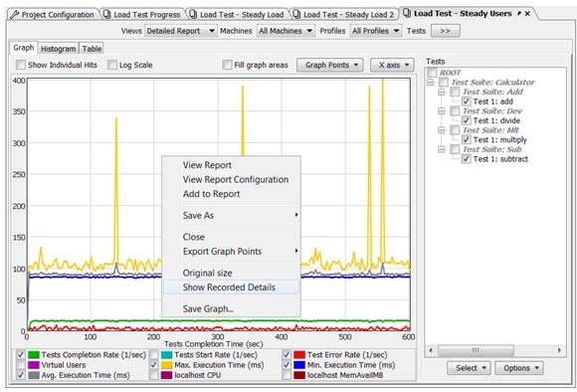This screenshot has width=577, height=392.
Task: Collapse Test Suite: Sub node
Action: pos(442,149)
